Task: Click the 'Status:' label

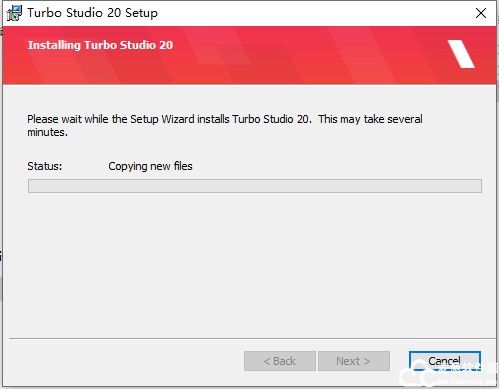Action: tap(45, 166)
